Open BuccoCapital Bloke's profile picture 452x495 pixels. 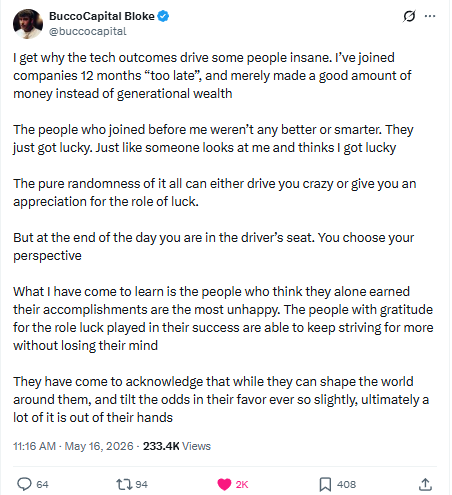coord(28,24)
